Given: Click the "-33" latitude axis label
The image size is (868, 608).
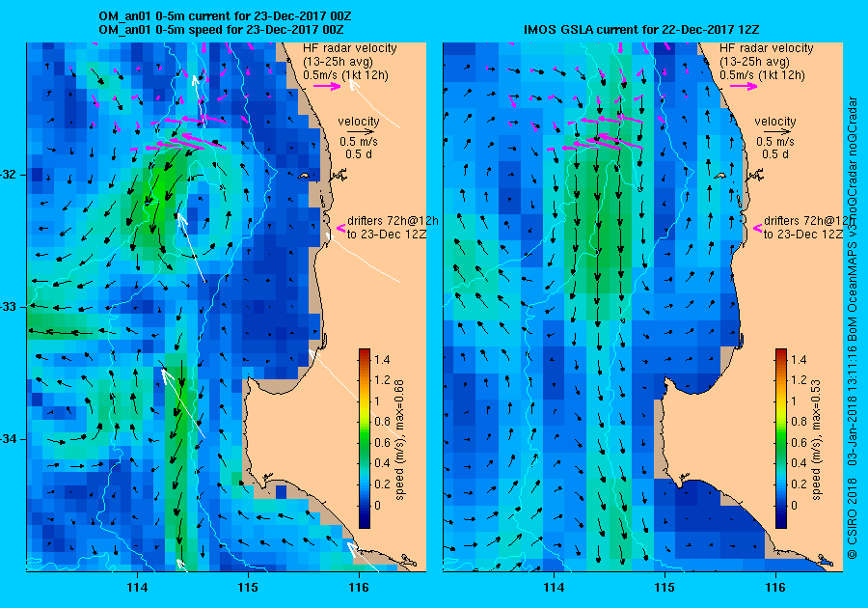Looking at the screenshot, I should click(x=9, y=307).
